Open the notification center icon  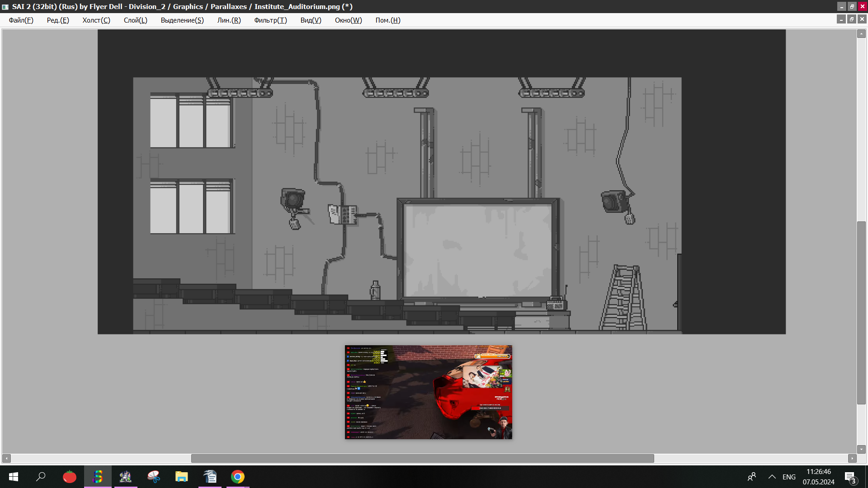(850, 477)
